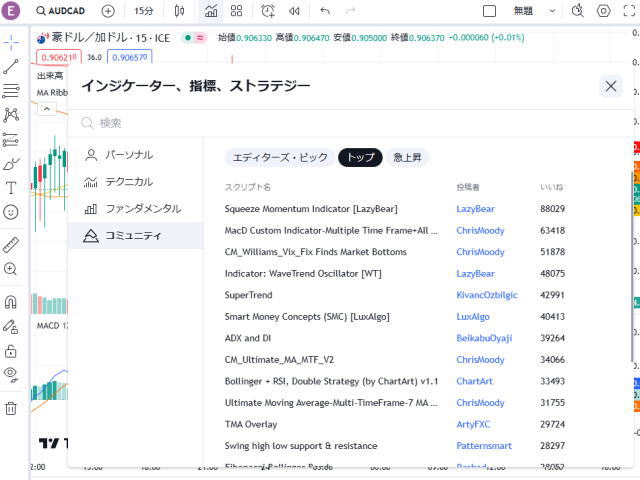Close the indicators dialog
The height and width of the screenshot is (480, 640).
[611, 86]
